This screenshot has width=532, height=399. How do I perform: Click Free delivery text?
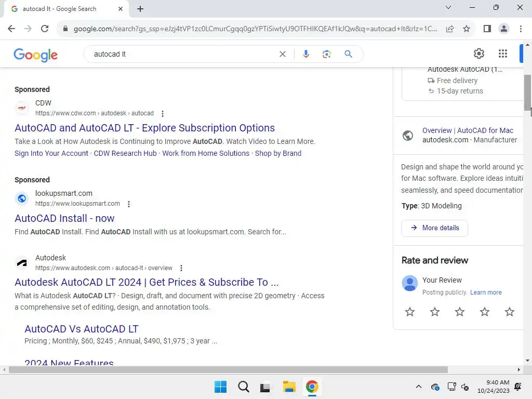457,81
